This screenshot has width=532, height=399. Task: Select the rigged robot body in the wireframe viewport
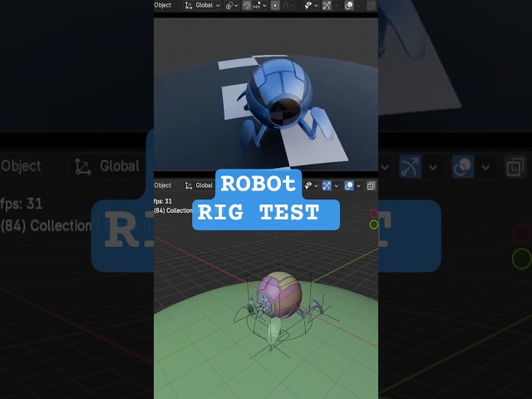(x=279, y=294)
